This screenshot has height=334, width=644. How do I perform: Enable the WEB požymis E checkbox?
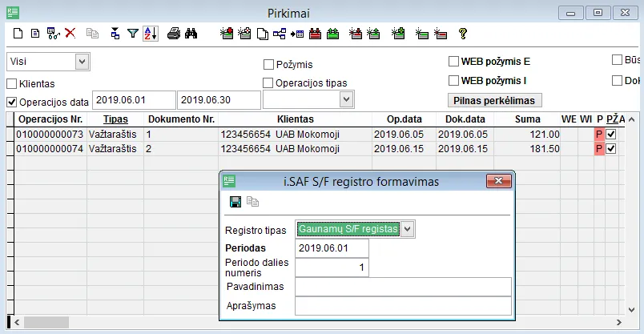point(453,61)
